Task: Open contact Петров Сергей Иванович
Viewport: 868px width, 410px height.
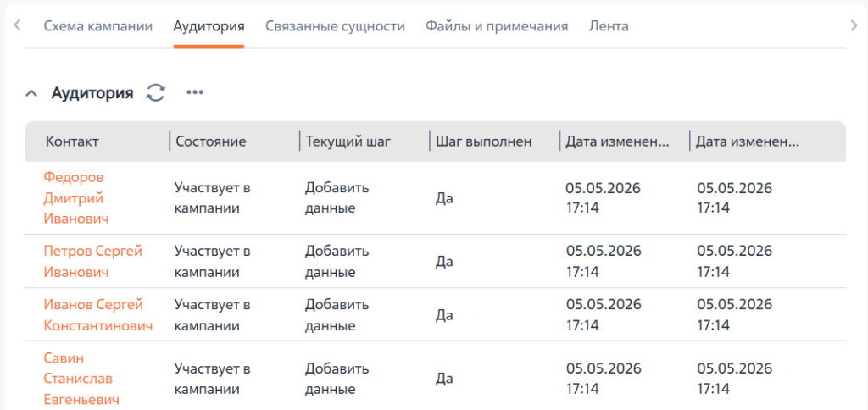Action: click(93, 261)
